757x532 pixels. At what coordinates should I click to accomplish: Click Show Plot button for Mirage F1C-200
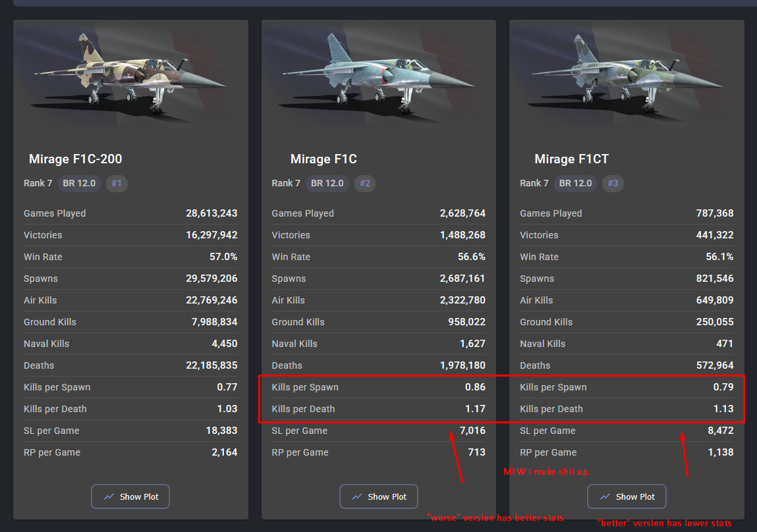(x=130, y=496)
